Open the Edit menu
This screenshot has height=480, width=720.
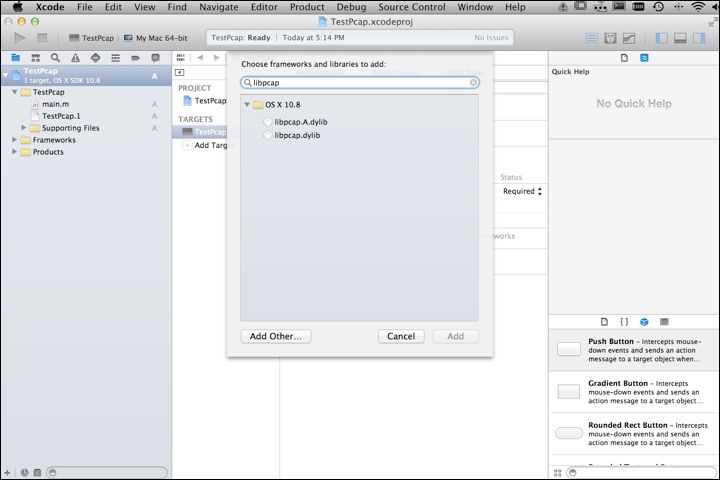[113, 7]
